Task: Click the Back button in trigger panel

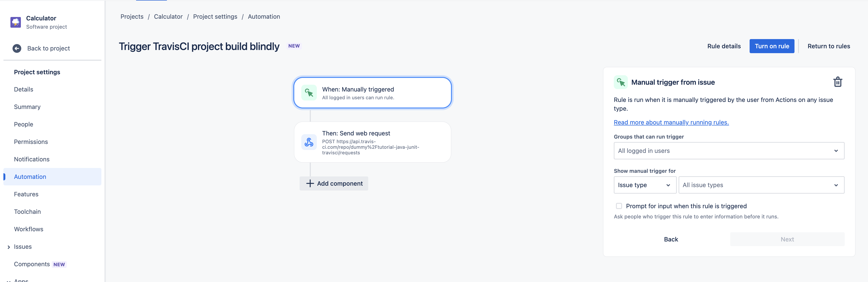Action: (671, 239)
